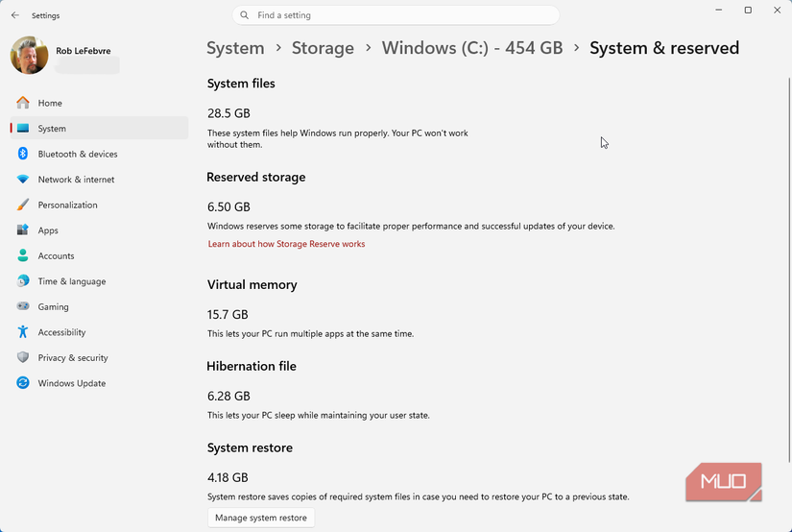This screenshot has width=792, height=532.
Task: Click the Time & language globe icon
Action: (22, 281)
